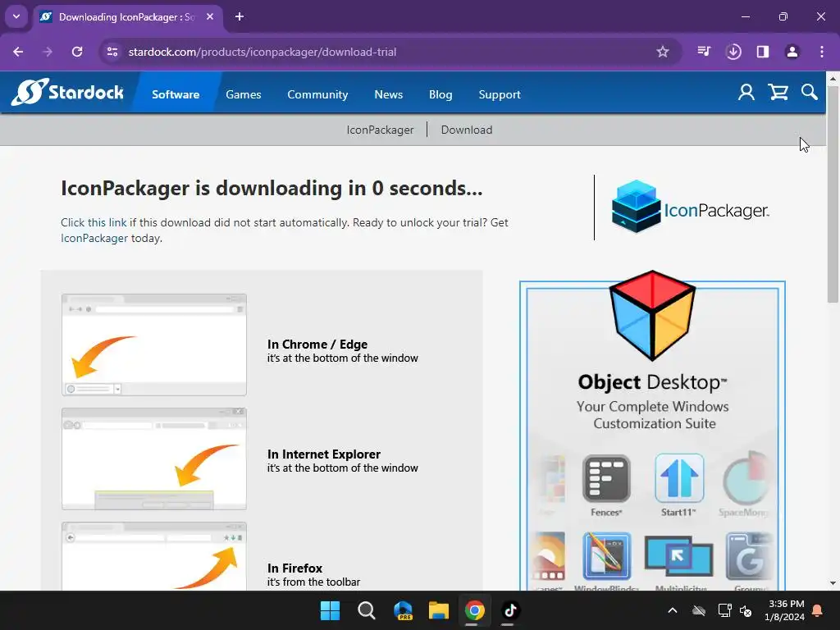Screen dimensions: 840x630
Task: Open Chrome three-dot menu
Action: [x=822, y=52]
